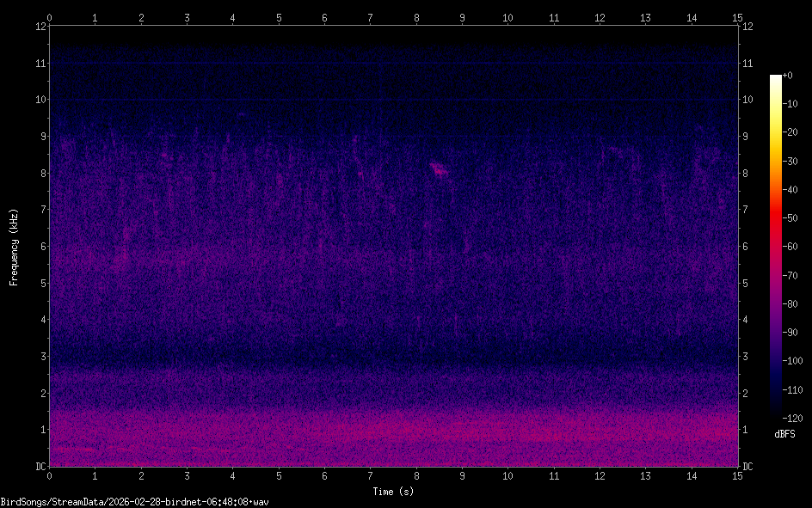Click the "Frequency (kHz)" axis label
The image size is (812, 508).
14,247
